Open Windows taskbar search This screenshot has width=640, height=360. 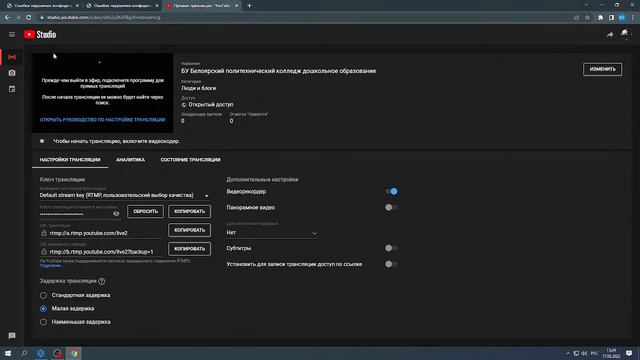tap(24, 353)
